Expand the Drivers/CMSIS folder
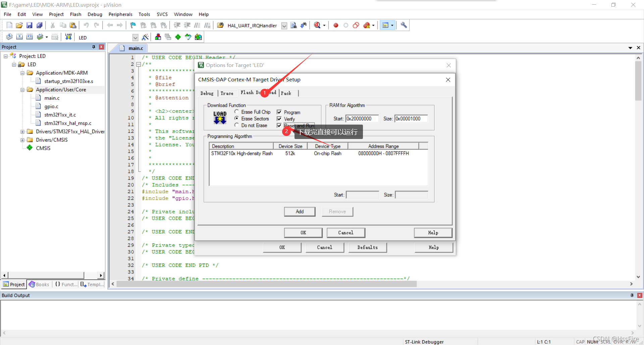Viewport: 644px width, 345px height. (x=22, y=140)
